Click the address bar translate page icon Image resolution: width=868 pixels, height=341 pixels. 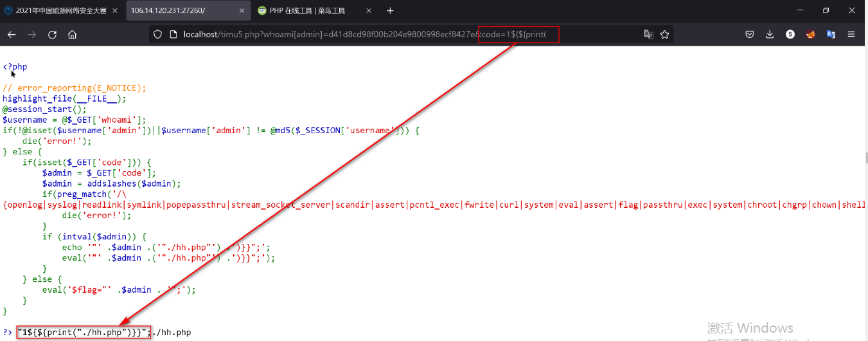point(649,35)
